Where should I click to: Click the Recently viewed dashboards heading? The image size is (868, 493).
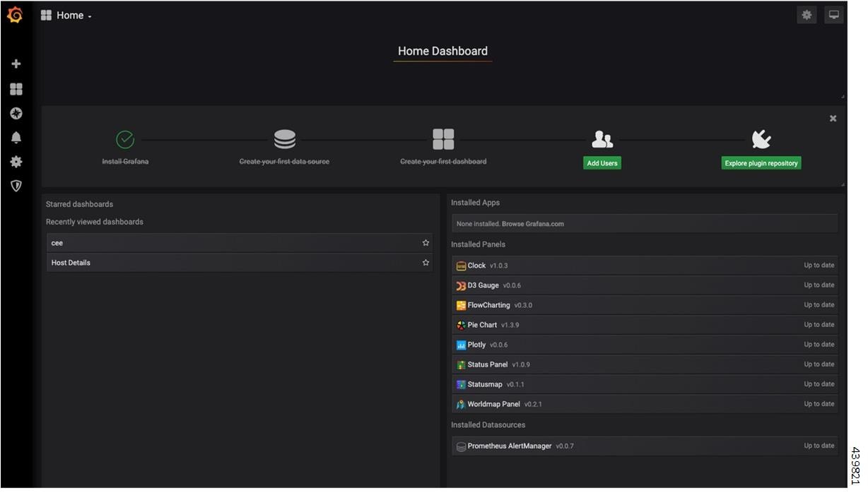tap(95, 222)
